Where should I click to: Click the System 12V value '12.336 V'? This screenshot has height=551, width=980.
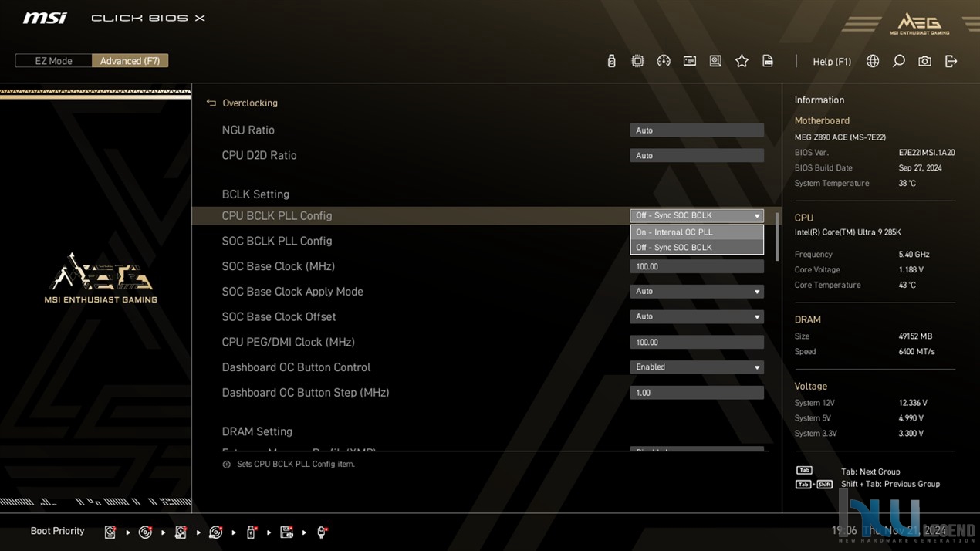click(913, 403)
